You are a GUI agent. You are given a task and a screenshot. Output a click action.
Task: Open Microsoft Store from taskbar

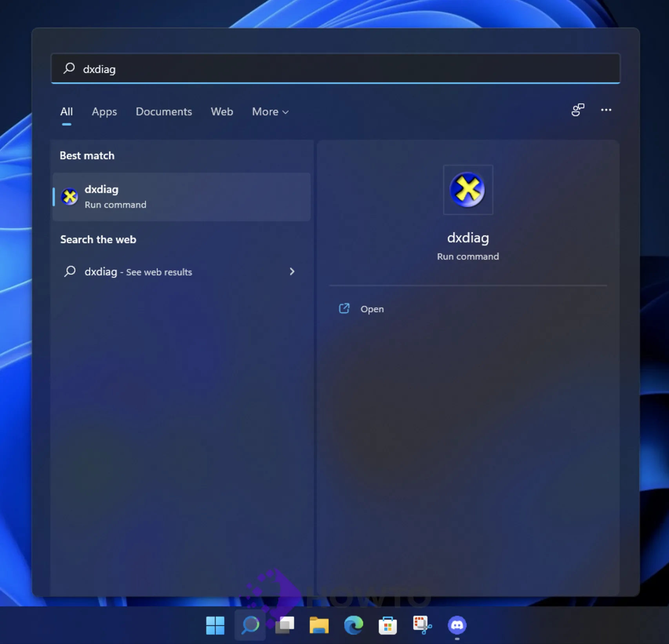point(388,625)
